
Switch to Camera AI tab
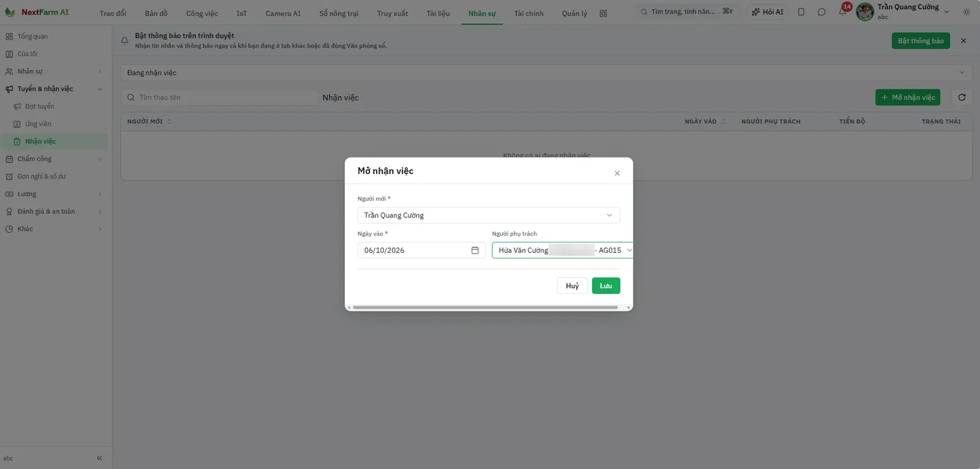point(283,13)
